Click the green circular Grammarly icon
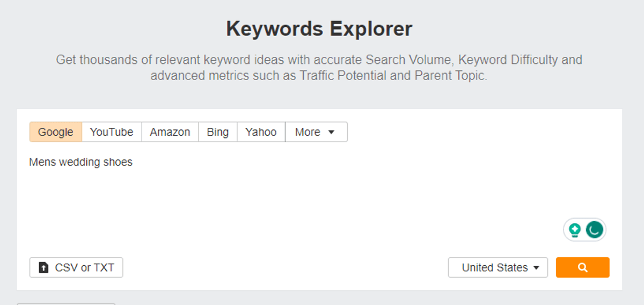 pyautogui.click(x=594, y=230)
